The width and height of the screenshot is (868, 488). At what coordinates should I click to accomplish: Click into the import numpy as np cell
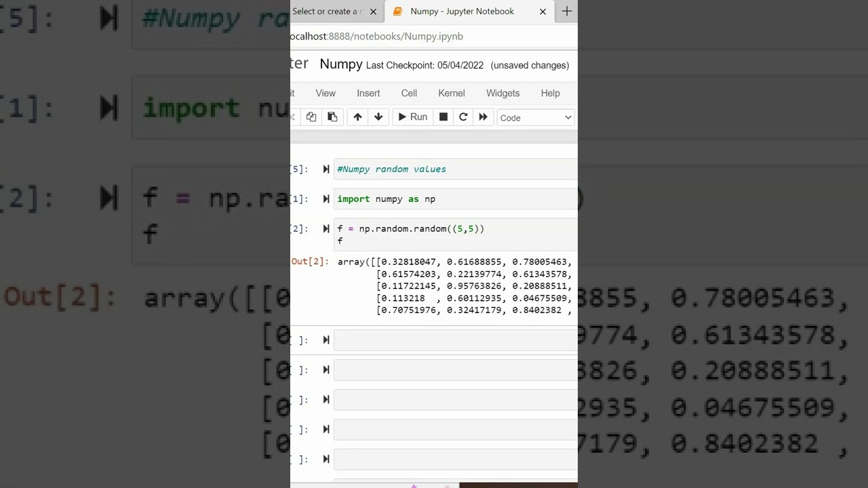[456, 199]
